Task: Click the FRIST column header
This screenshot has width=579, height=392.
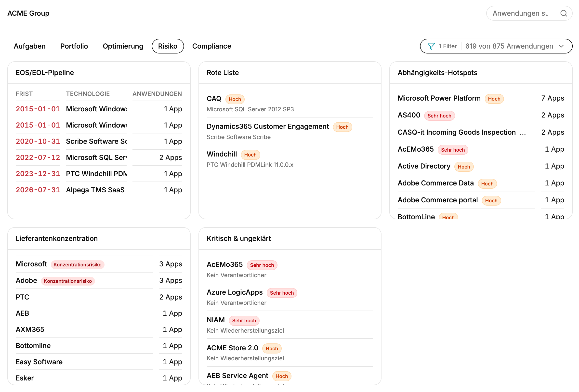Action: [24, 94]
